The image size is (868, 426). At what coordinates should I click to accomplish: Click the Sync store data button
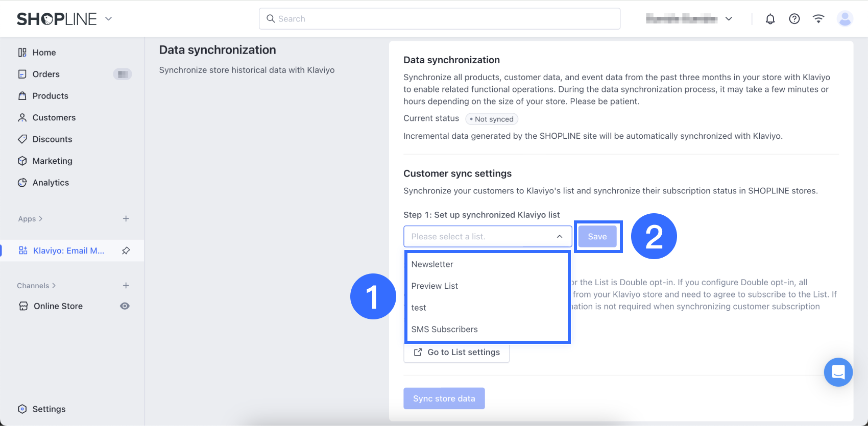(444, 398)
